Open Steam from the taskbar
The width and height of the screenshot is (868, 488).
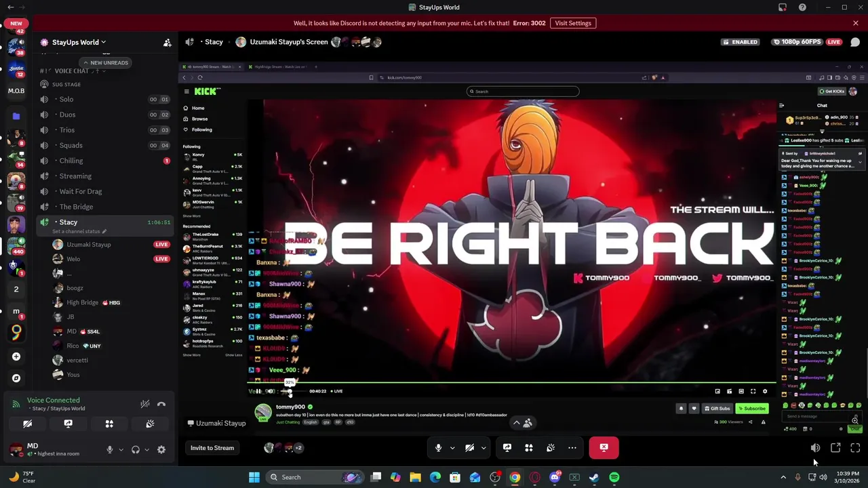pyautogui.click(x=594, y=477)
